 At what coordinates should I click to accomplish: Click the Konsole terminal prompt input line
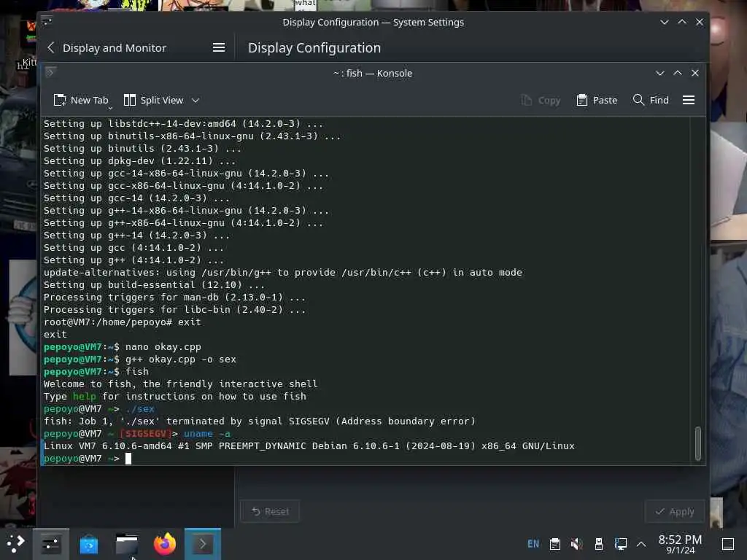366,459
